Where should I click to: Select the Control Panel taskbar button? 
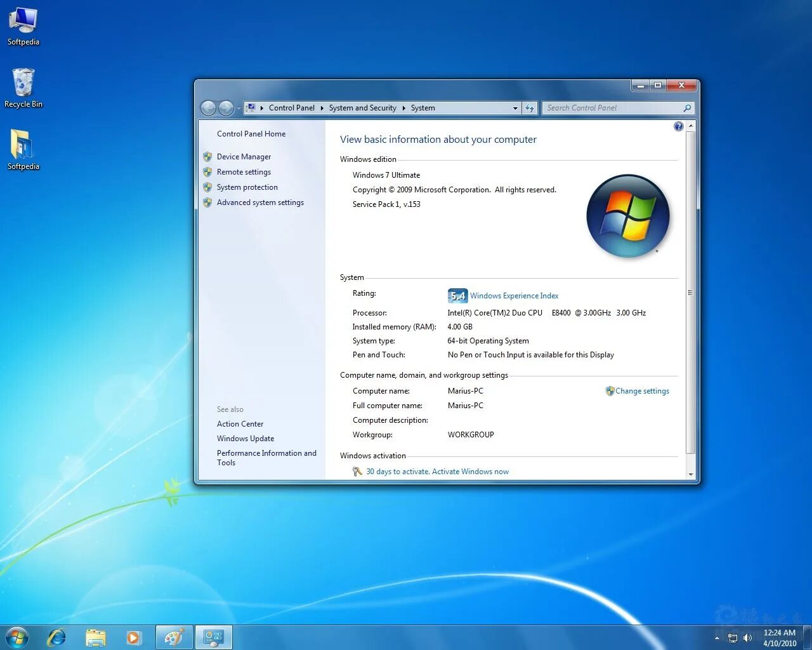(x=214, y=637)
